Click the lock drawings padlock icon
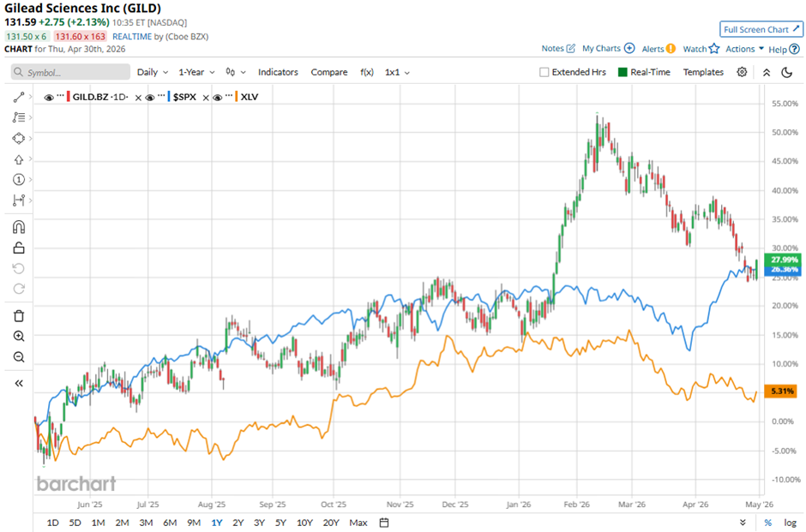Image resolution: width=806 pixels, height=532 pixels. (x=19, y=248)
